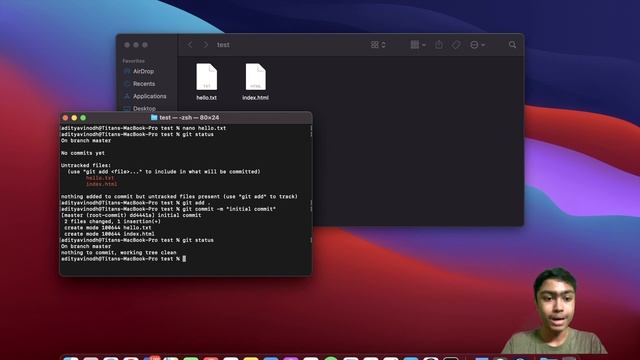Click the Finder Tags icon

[456, 45]
